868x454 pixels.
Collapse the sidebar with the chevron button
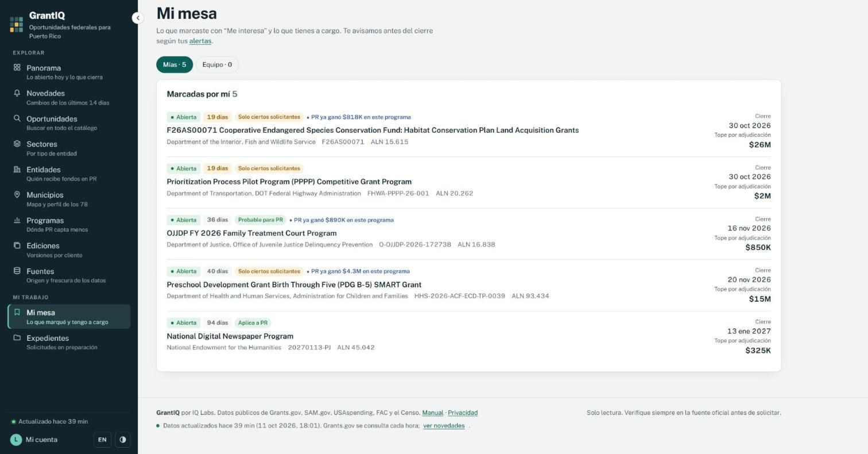138,18
